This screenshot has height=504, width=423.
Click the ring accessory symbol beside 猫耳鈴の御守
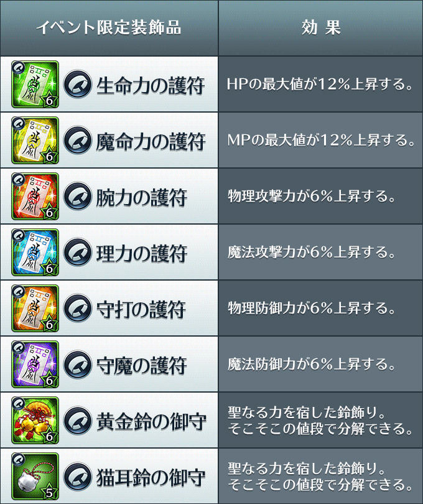coord(78,477)
